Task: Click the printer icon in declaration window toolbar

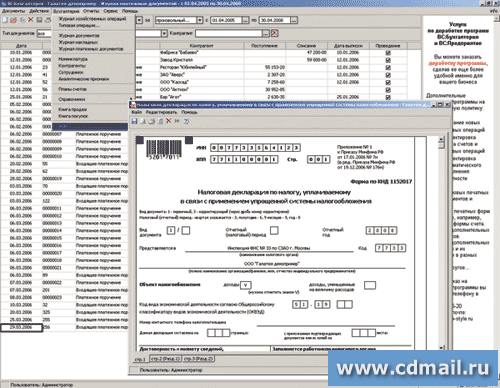Action: (152, 121)
